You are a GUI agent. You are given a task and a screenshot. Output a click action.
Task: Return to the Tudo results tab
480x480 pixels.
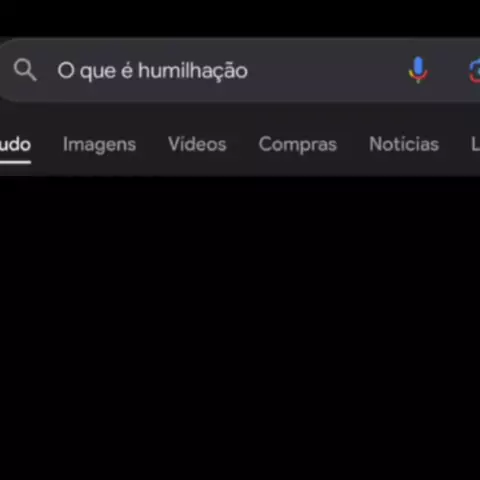pos(15,144)
